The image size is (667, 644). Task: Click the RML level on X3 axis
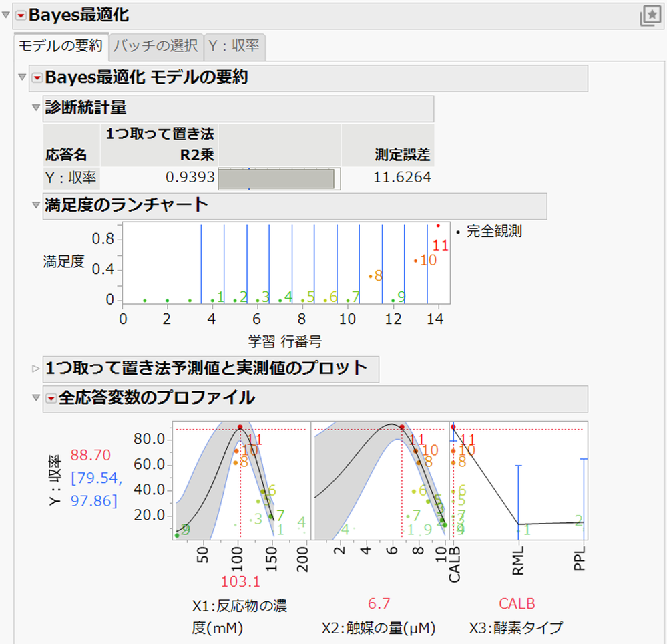tap(517, 562)
